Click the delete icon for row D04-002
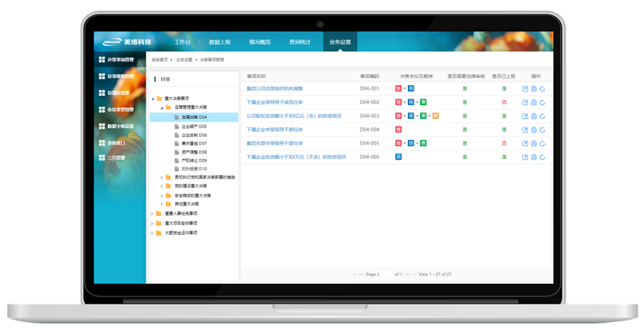This screenshot has height=332, width=644. click(x=534, y=102)
